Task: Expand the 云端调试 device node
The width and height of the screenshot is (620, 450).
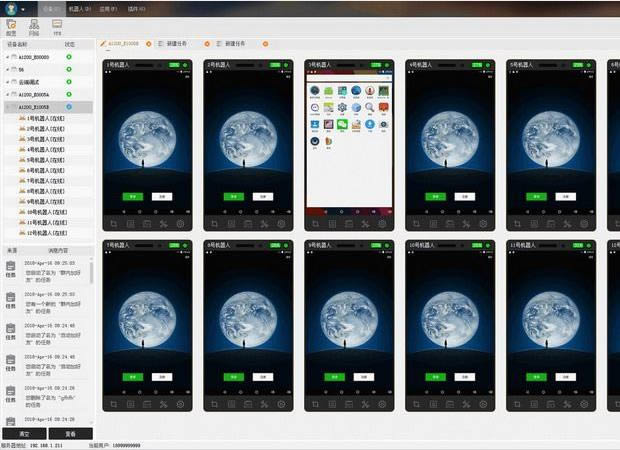Action: pyautogui.click(x=7, y=82)
